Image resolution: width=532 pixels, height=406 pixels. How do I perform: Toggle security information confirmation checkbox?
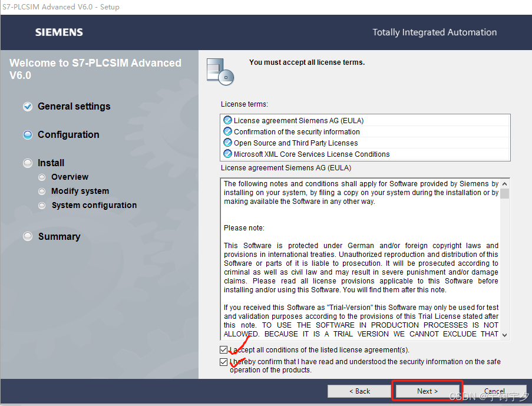click(x=223, y=362)
